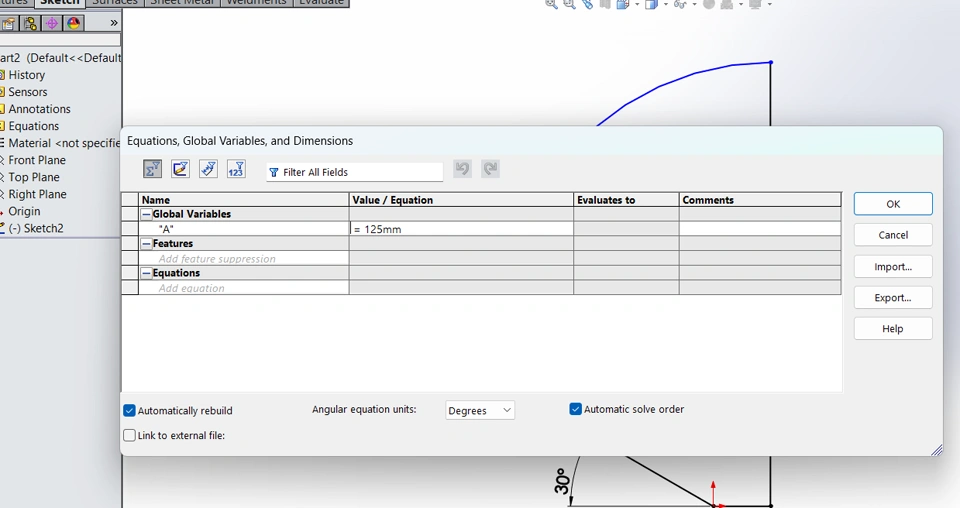Viewport: 960px width, 508px height.
Task: Click the Hide/Show Items glasses icon
Action: 679,4
